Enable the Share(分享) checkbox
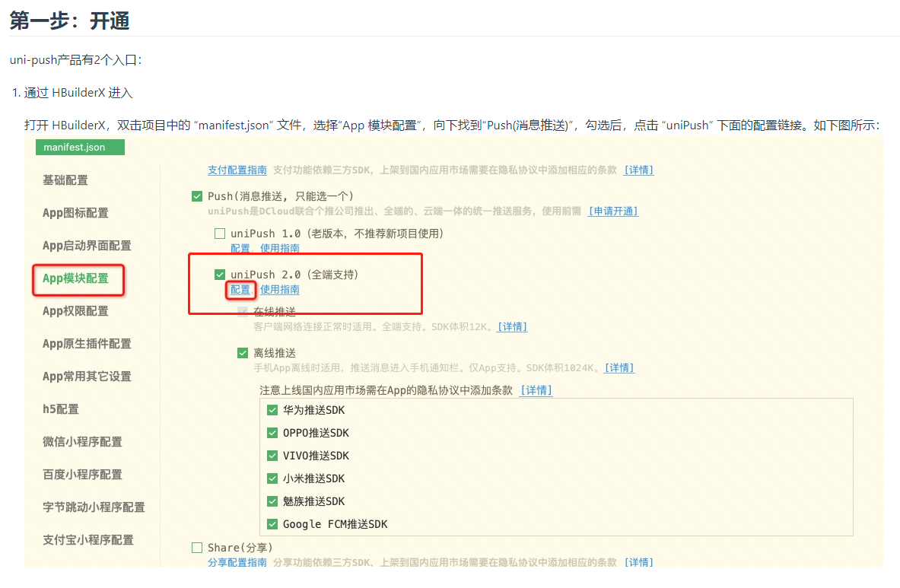 198,548
